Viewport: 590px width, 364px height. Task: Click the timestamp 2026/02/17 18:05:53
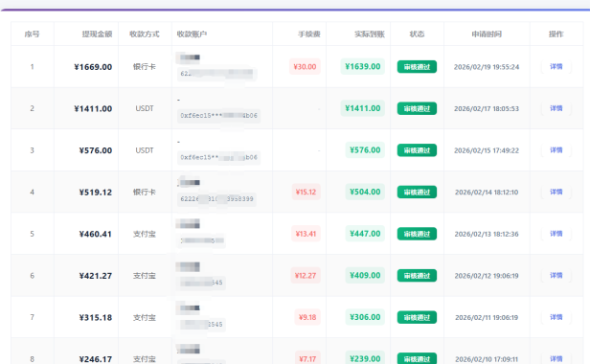click(x=487, y=109)
